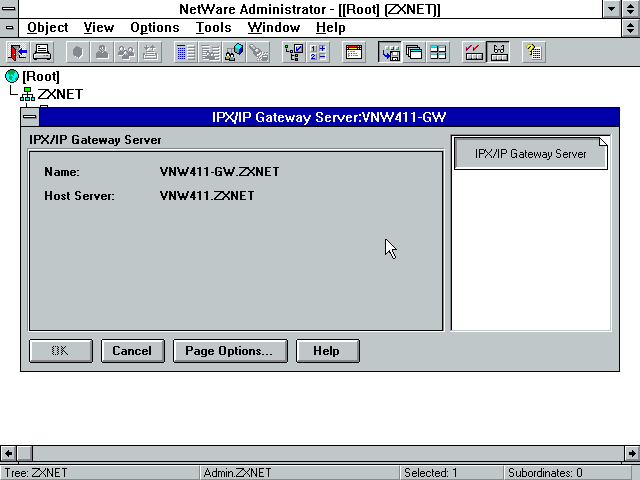This screenshot has height=480, width=640.
Task: Click the grayed stacked-pages toolbar icon
Action: (150, 52)
